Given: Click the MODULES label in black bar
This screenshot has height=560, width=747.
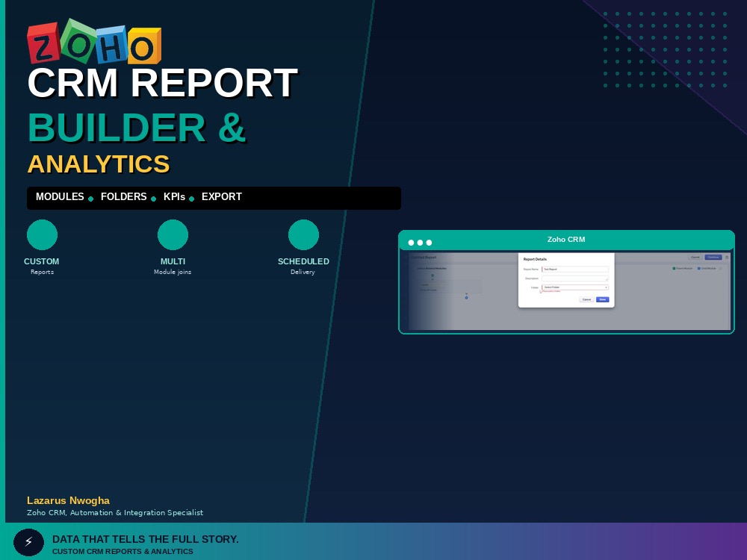Looking at the screenshot, I should pos(60,196).
